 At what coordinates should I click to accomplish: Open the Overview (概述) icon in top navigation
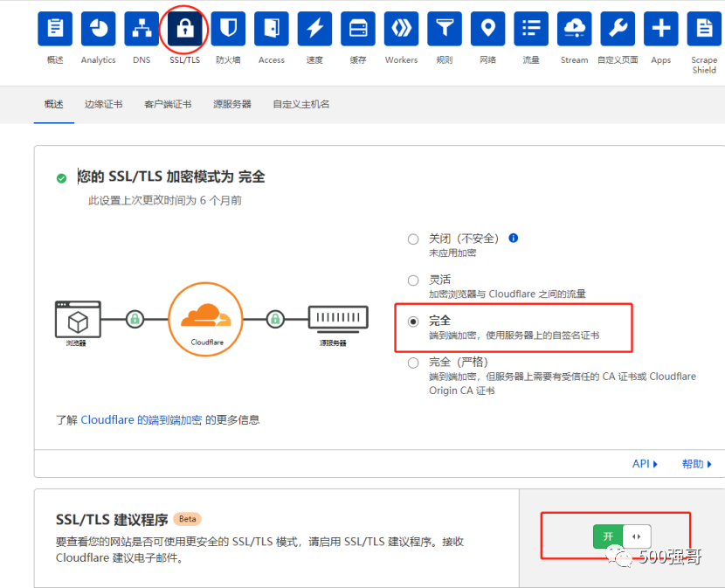coord(55,29)
